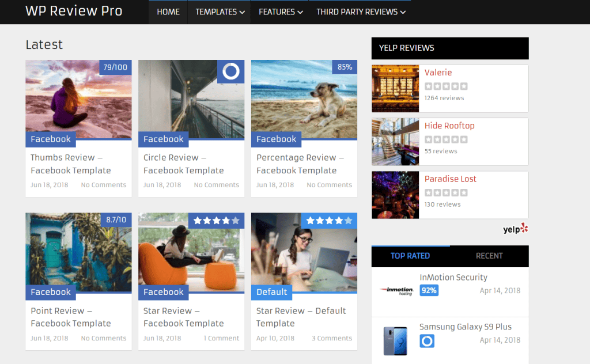The height and width of the screenshot is (364, 590).
Task: Click the 92% score bar for InMotion Security
Action: click(428, 291)
